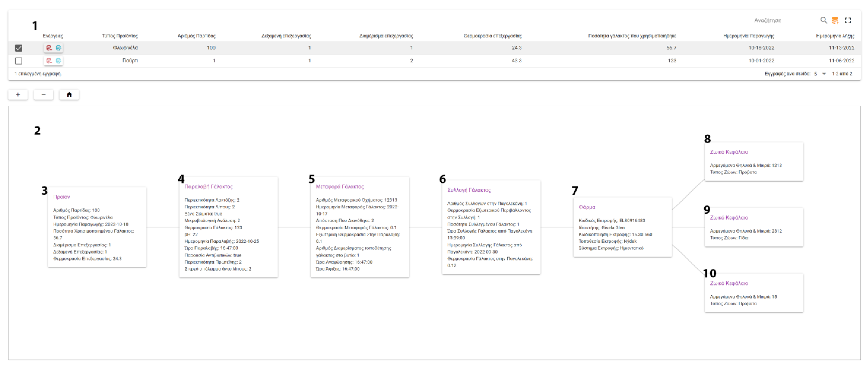Reset graph view with home icon
Viewport: 868px width, 368px height.
(69, 95)
